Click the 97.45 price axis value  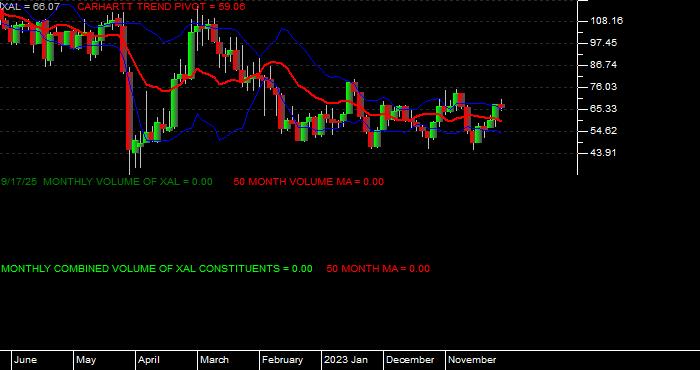(x=604, y=43)
